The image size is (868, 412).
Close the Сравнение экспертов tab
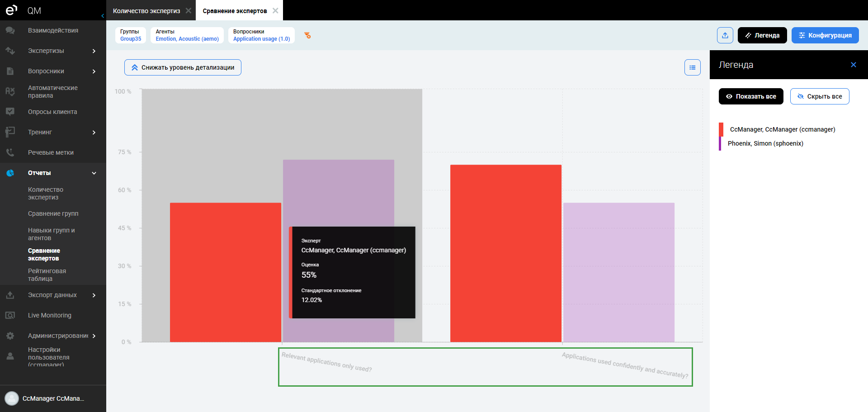pyautogui.click(x=275, y=10)
